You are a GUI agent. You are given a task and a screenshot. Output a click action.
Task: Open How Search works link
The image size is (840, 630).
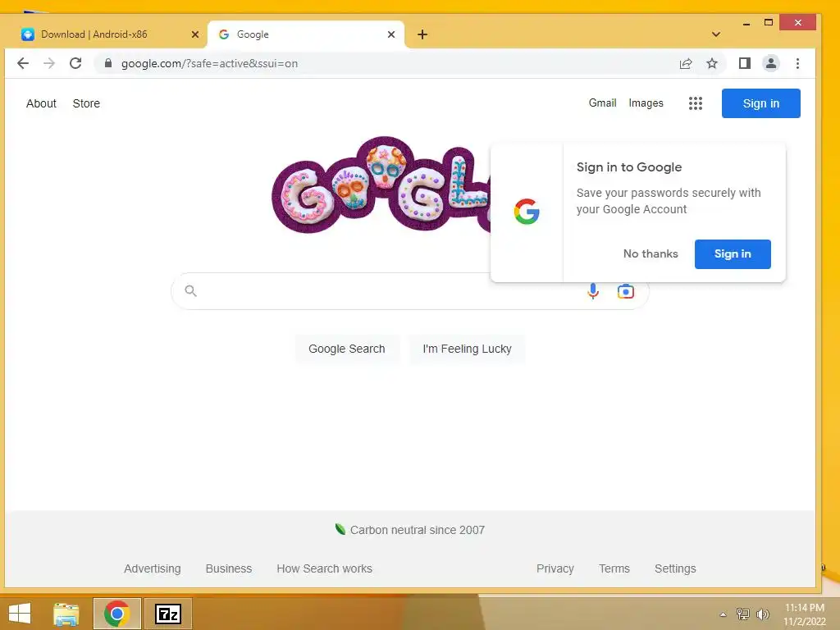324,568
